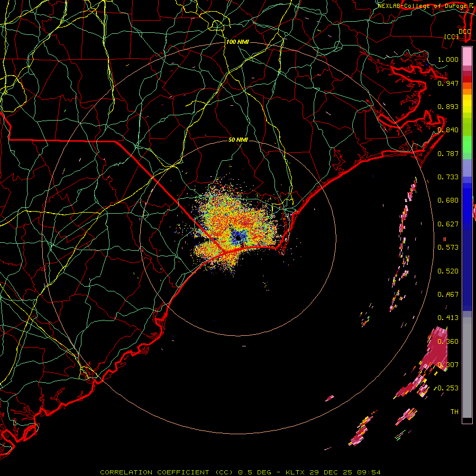Click the large crimson echo offshore to the southeast

point(437,349)
